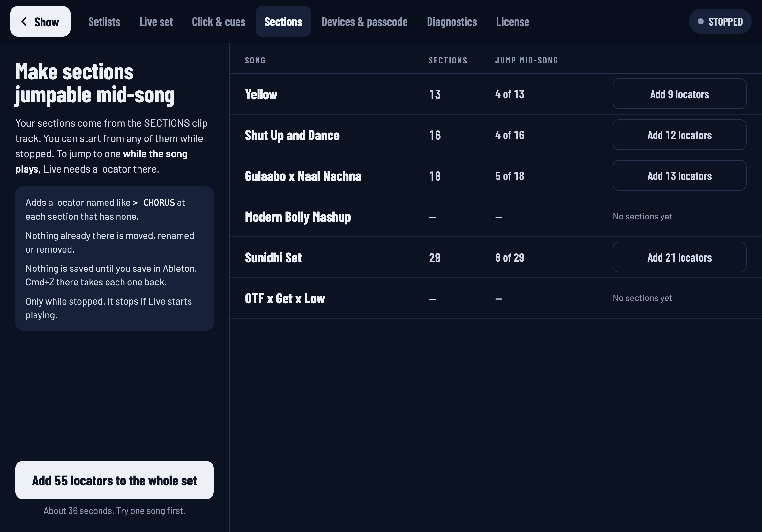The width and height of the screenshot is (762, 532).
Task: Click the 'Make sections jumpable mid-song' heading
Action: [x=95, y=84]
